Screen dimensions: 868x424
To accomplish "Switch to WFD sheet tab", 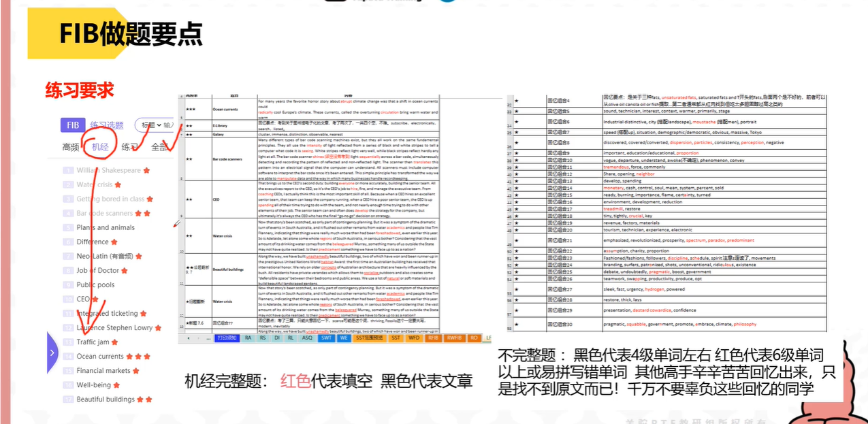I will [414, 338].
